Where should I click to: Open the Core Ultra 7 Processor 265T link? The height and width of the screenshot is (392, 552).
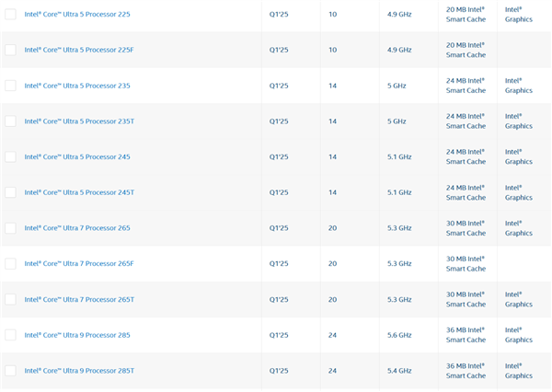79,299
